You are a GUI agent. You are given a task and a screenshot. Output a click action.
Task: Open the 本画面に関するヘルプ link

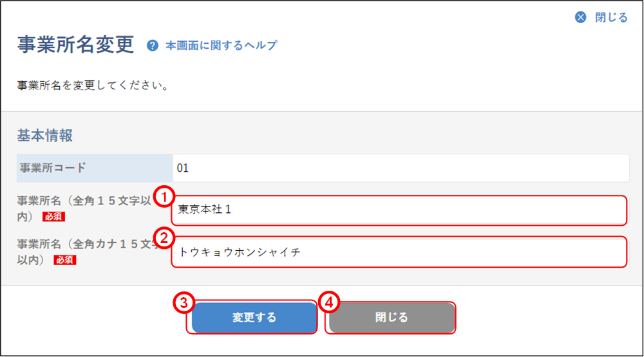click(x=221, y=46)
